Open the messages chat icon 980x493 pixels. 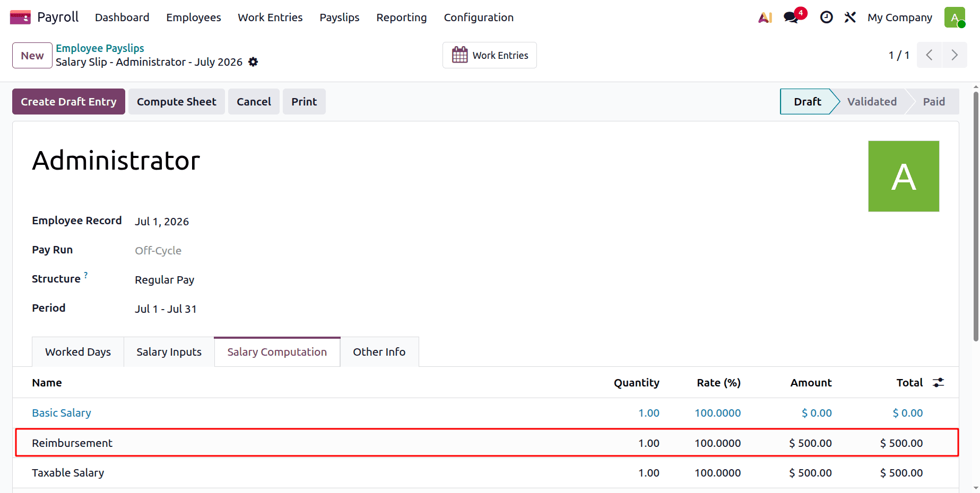click(792, 16)
